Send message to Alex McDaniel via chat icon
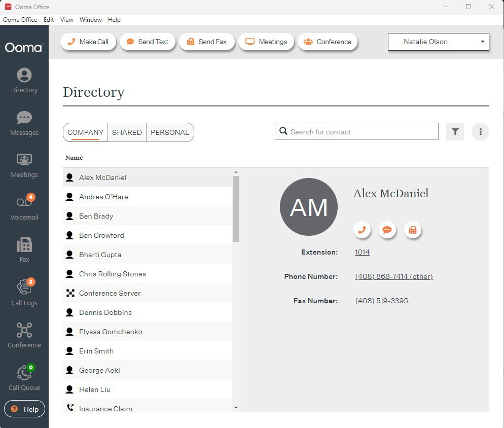The width and height of the screenshot is (504, 428). [387, 230]
